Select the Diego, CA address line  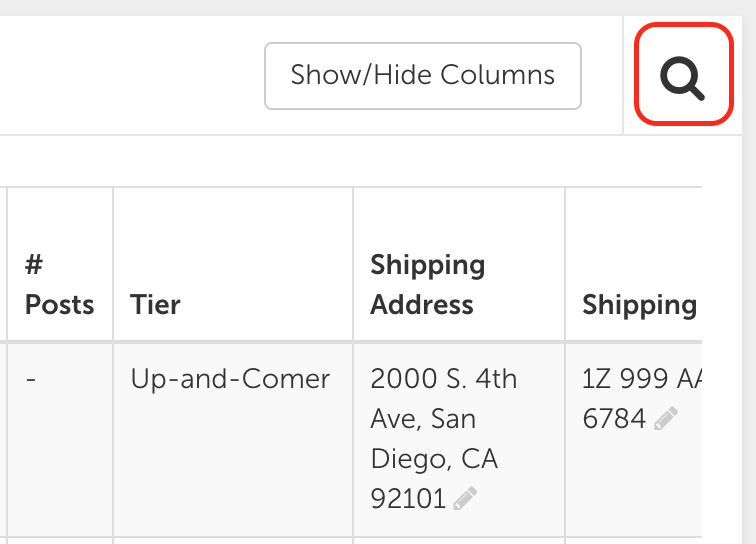pos(434,459)
